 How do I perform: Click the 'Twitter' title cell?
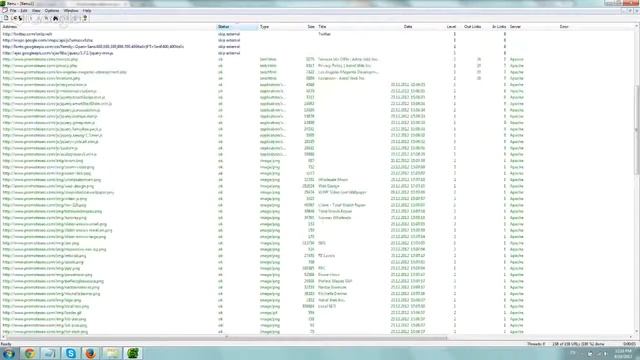point(324,34)
